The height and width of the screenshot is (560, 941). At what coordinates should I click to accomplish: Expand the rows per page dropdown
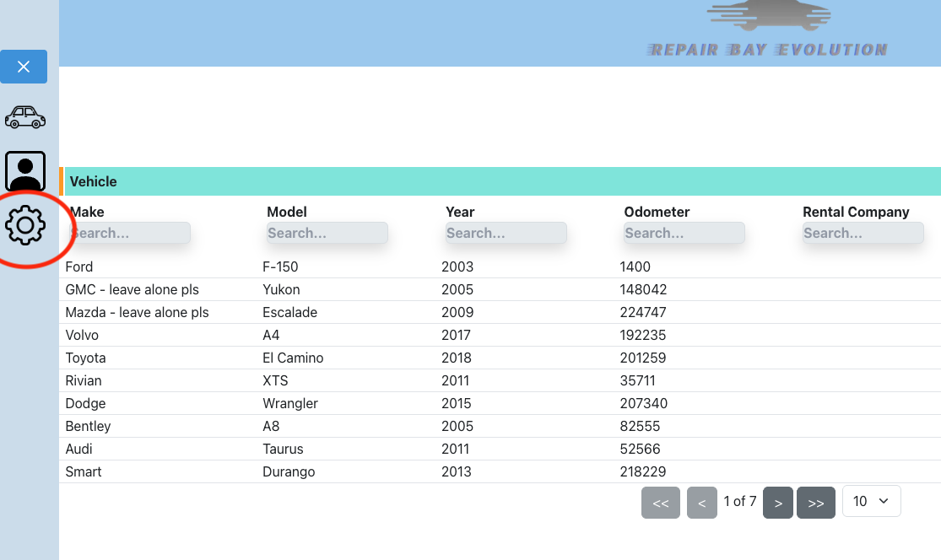coord(871,501)
